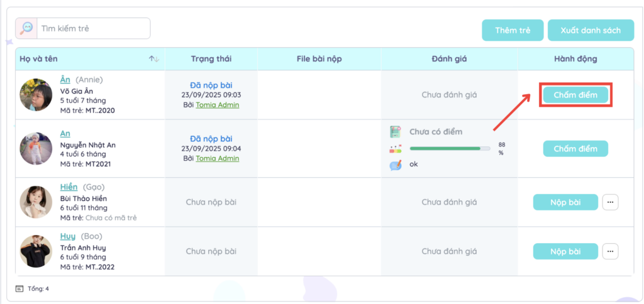Open the Hiền name link

pos(69,187)
